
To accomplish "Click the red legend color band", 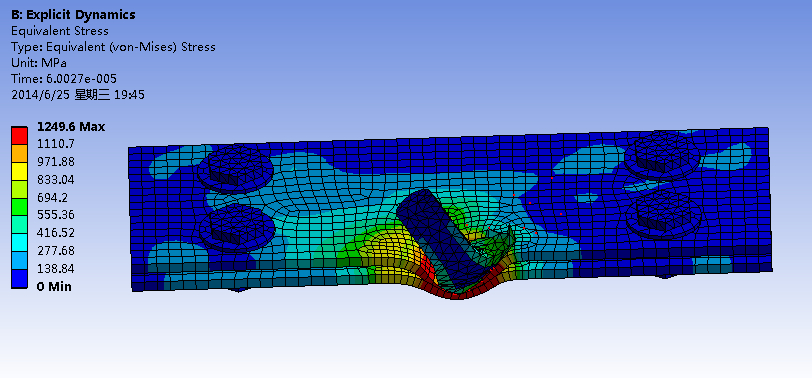I will coord(19,136).
